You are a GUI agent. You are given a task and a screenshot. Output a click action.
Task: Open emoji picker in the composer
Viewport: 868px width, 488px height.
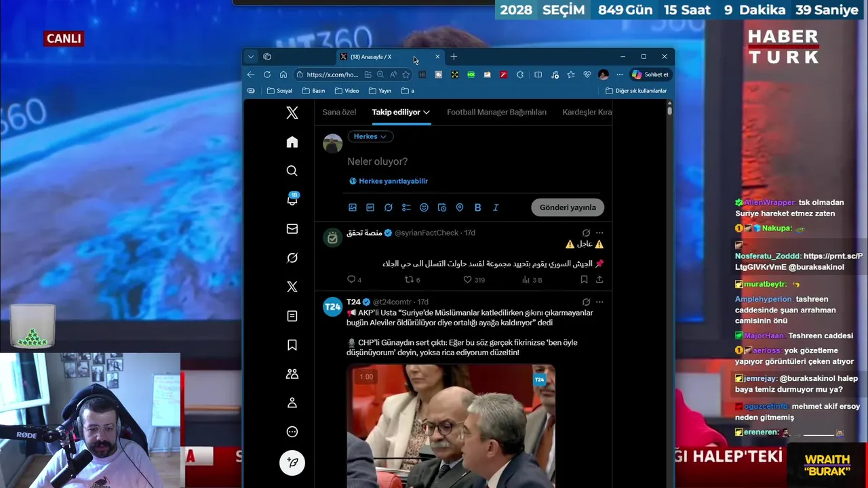point(424,207)
